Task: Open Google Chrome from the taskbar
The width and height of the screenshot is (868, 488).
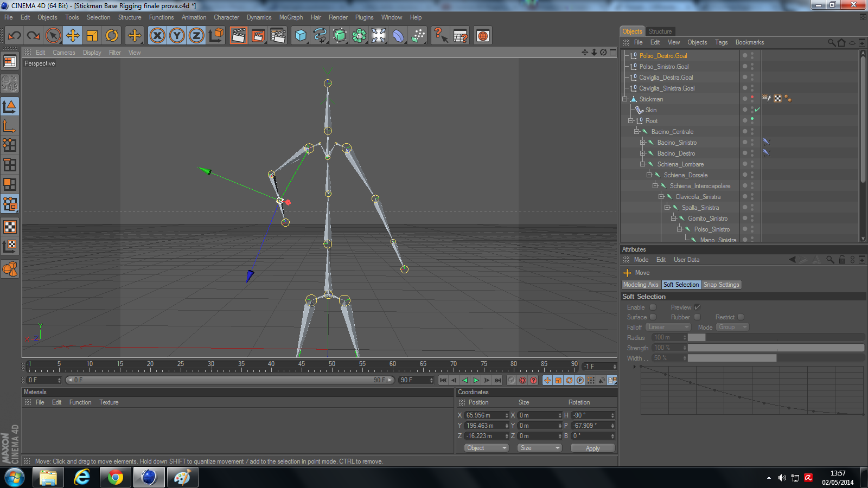Action: click(x=115, y=478)
